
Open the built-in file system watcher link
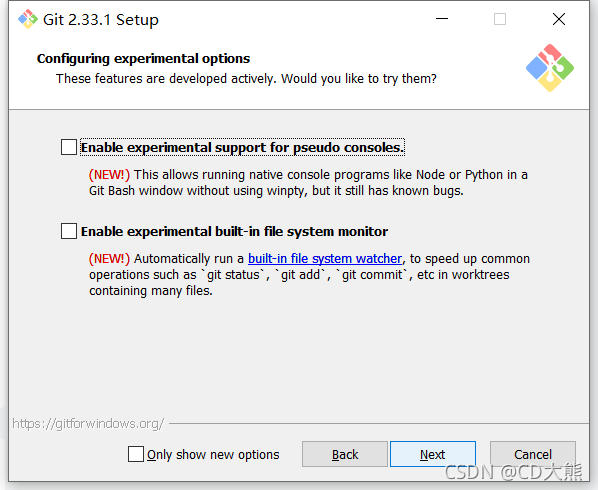325,259
